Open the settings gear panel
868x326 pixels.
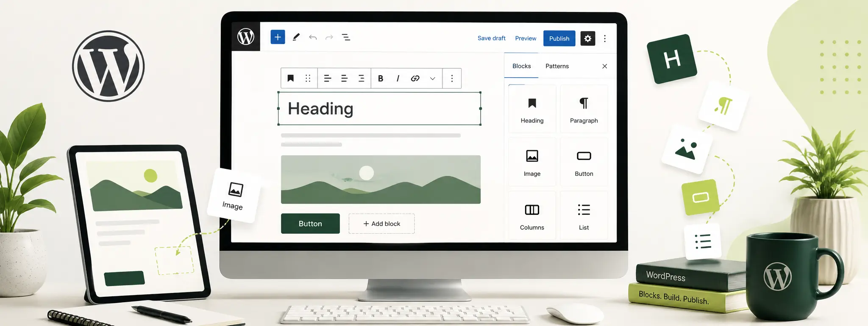(588, 38)
